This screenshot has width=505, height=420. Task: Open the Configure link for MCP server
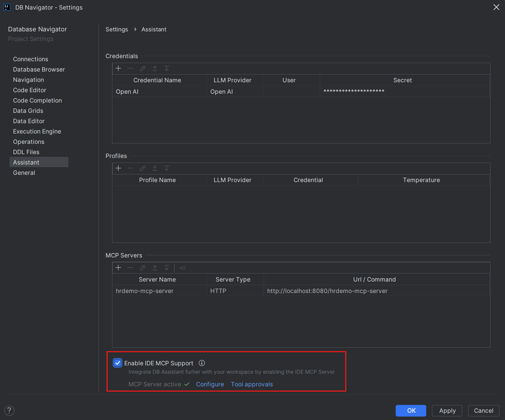click(x=210, y=384)
